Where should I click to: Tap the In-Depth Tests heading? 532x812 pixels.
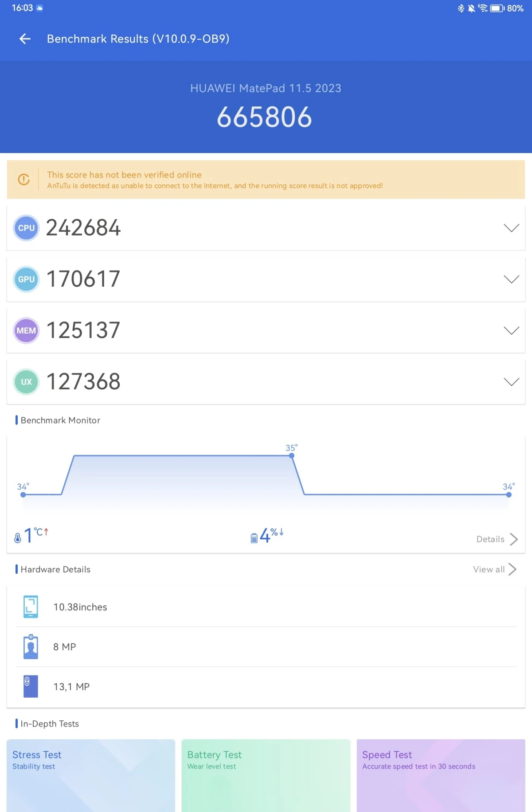(x=50, y=723)
